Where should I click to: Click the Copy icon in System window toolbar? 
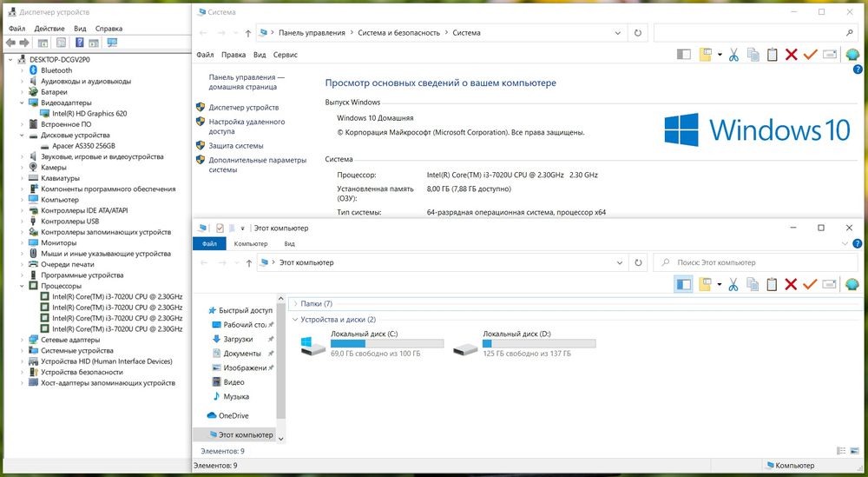coord(753,54)
